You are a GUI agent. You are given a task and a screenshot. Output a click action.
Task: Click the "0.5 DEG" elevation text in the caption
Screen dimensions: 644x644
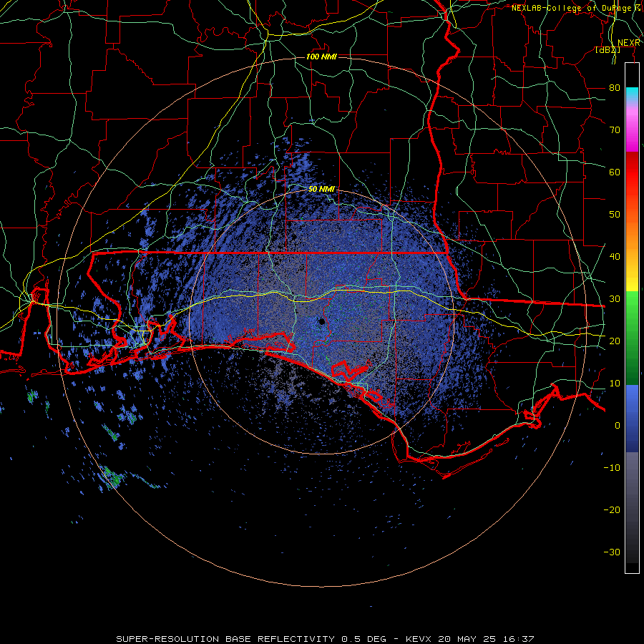pyautogui.click(x=364, y=639)
